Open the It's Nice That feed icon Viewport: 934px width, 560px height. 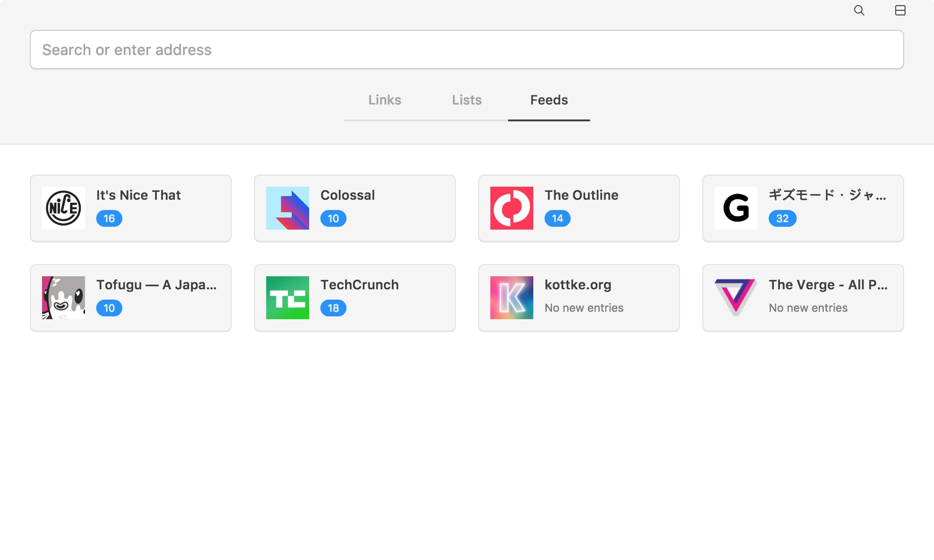point(64,208)
